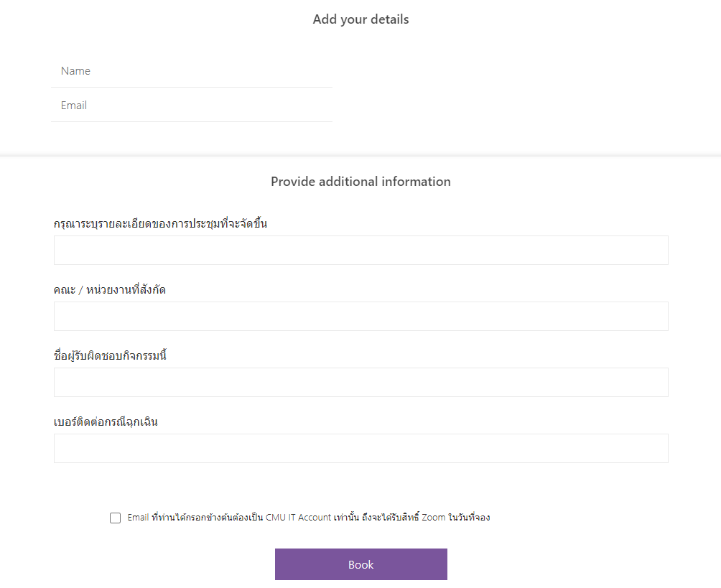Viewport: 721px width, 588px height.
Task: Focus the Email input field
Action: point(192,106)
